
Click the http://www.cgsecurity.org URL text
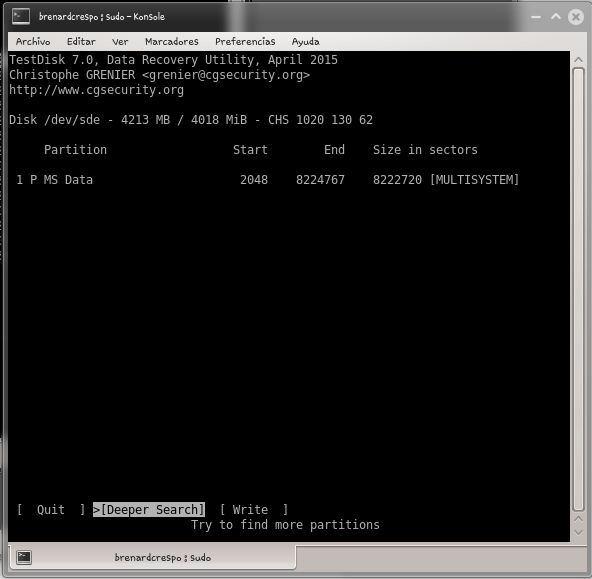pyautogui.click(x=96, y=90)
